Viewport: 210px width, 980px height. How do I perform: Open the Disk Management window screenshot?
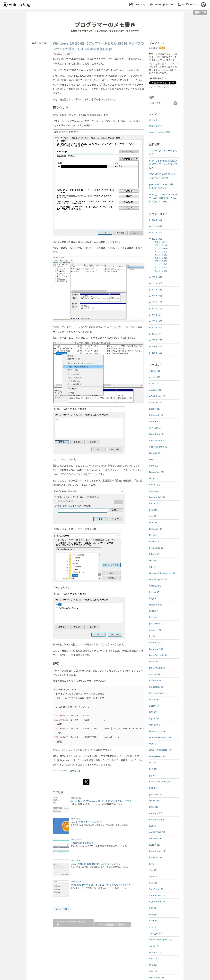[98, 289]
